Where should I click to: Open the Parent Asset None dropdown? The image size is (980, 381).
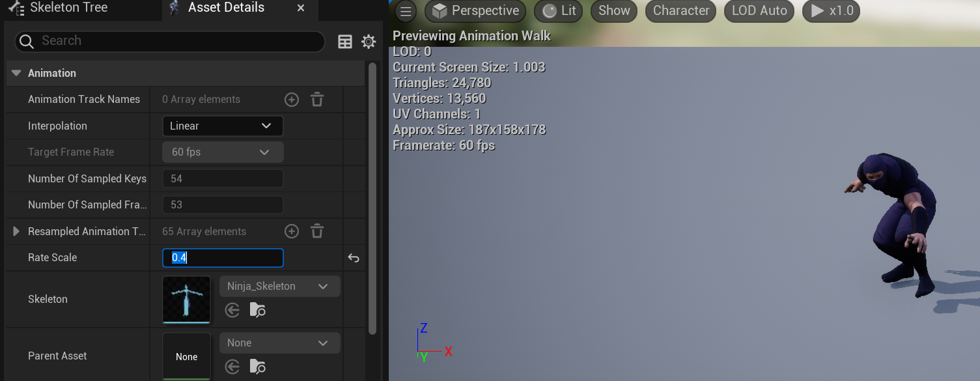click(x=280, y=343)
